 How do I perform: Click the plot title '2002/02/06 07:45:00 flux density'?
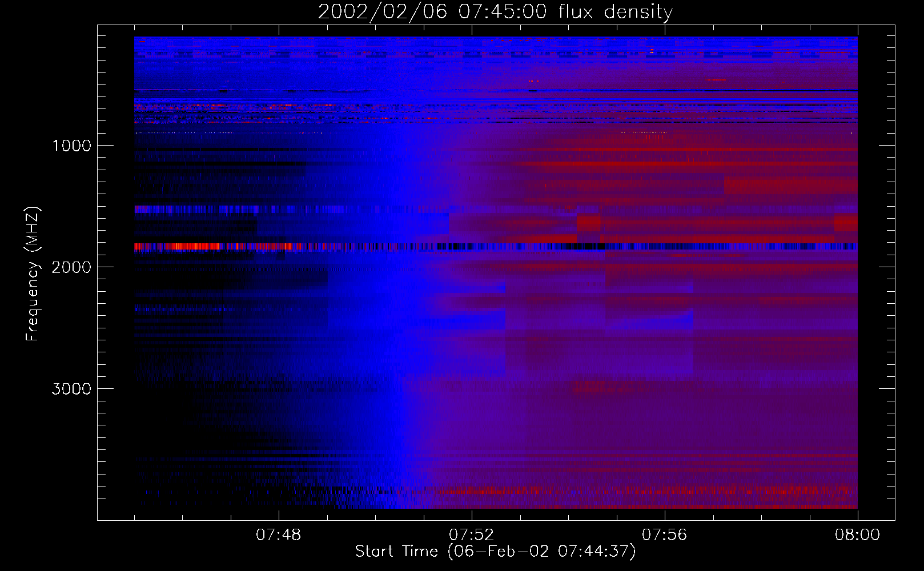495,11
